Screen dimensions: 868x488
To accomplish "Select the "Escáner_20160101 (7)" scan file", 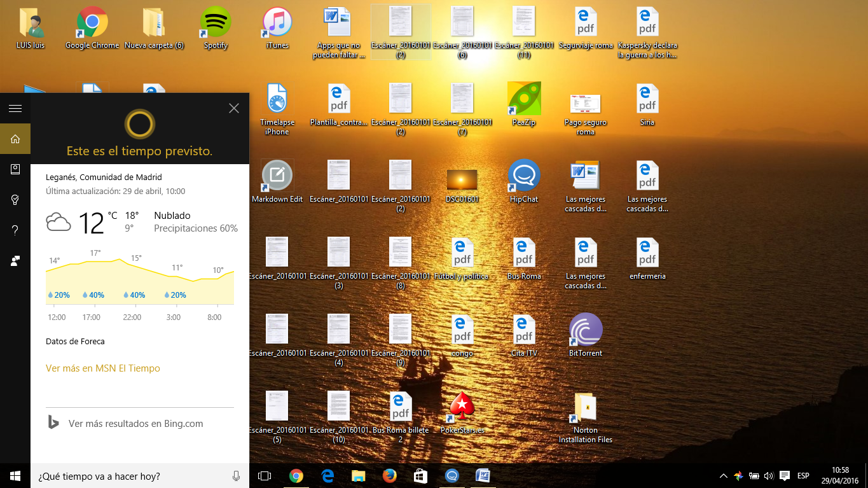I will [x=462, y=109].
